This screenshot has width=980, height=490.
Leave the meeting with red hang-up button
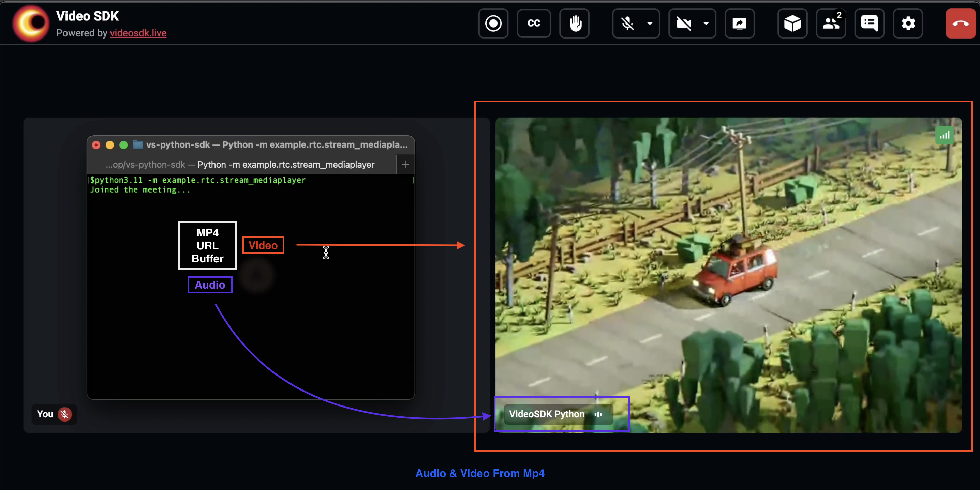(x=960, y=24)
